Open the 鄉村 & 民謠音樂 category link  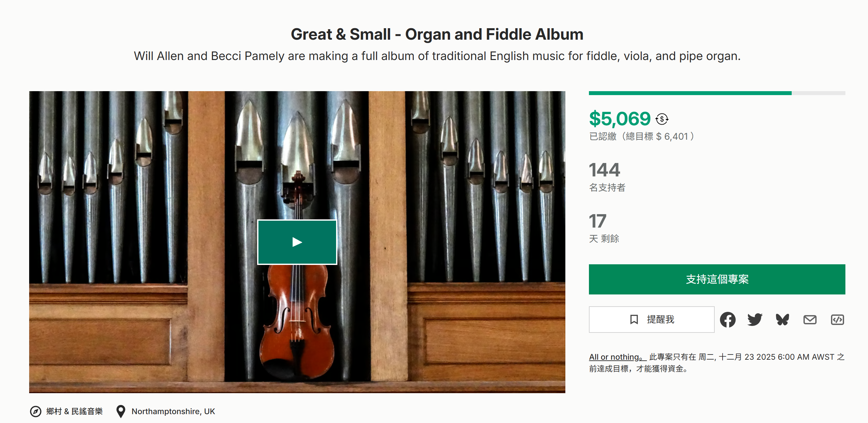[x=74, y=411]
